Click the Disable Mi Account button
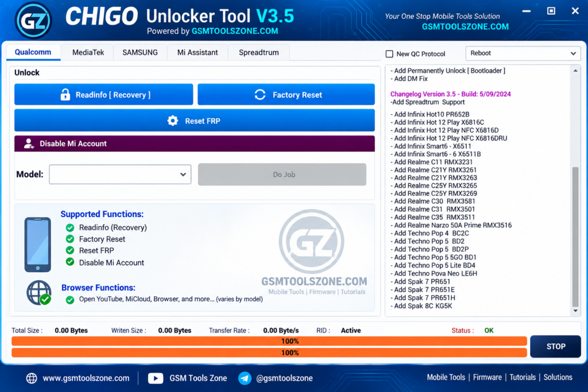 click(194, 143)
